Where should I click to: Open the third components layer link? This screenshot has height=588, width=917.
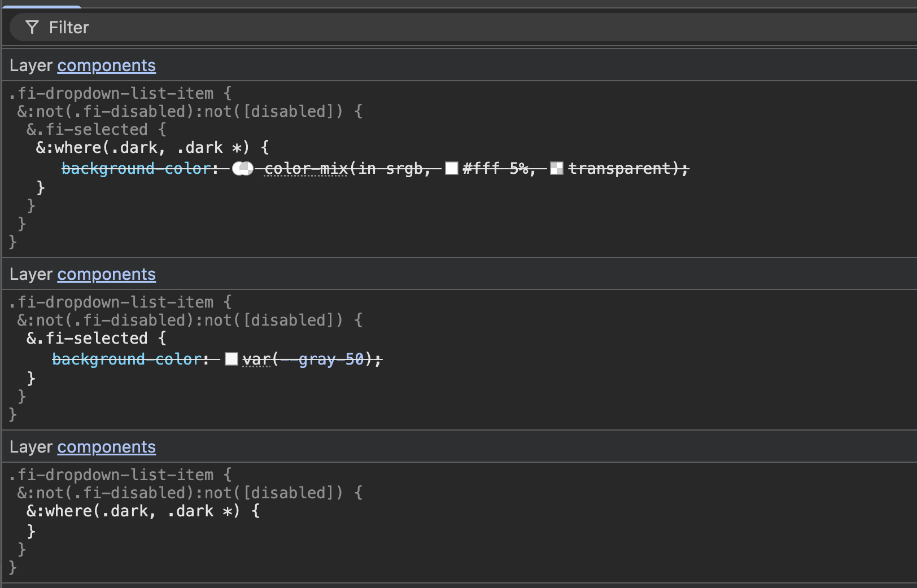[x=106, y=446]
